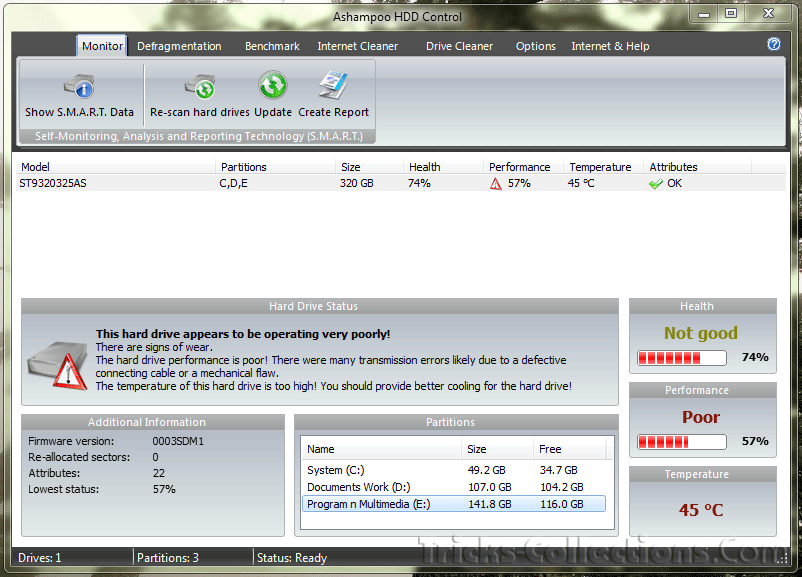Click the Update globe icon
The width and height of the screenshot is (802, 577).
point(272,86)
